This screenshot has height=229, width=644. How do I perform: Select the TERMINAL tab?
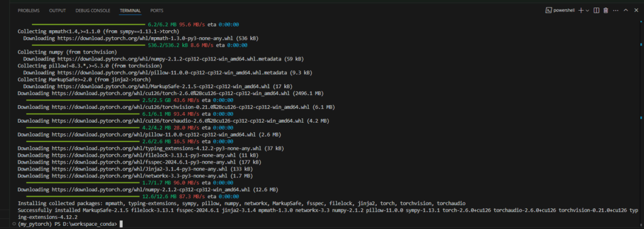[130, 11]
